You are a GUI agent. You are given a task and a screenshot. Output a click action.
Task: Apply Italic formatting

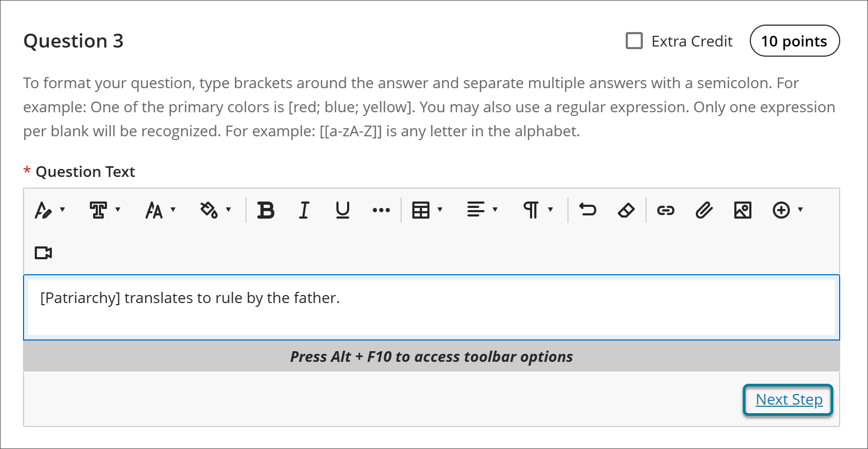pyautogui.click(x=304, y=210)
